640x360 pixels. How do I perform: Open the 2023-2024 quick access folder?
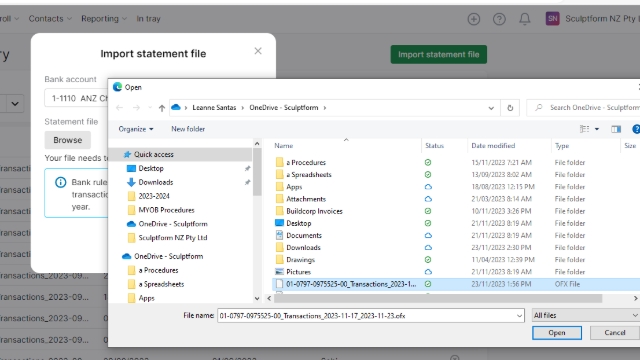tap(153, 196)
